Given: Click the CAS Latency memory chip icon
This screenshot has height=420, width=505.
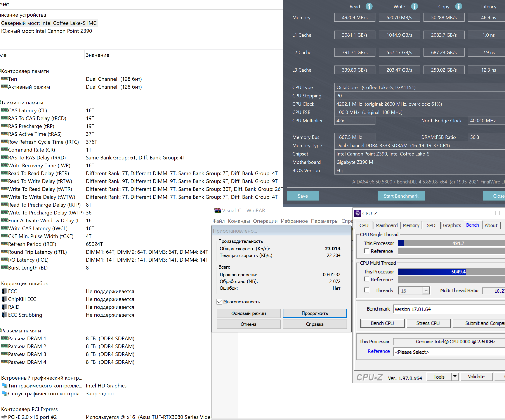Looking at the screenshot, I should pyautogui.click(x=4, y=110).
